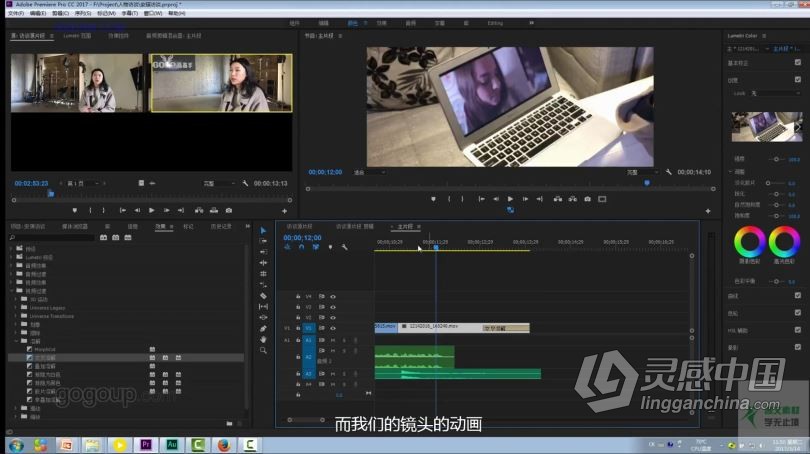Step forward one frame in Program monitor

point(525,199)
